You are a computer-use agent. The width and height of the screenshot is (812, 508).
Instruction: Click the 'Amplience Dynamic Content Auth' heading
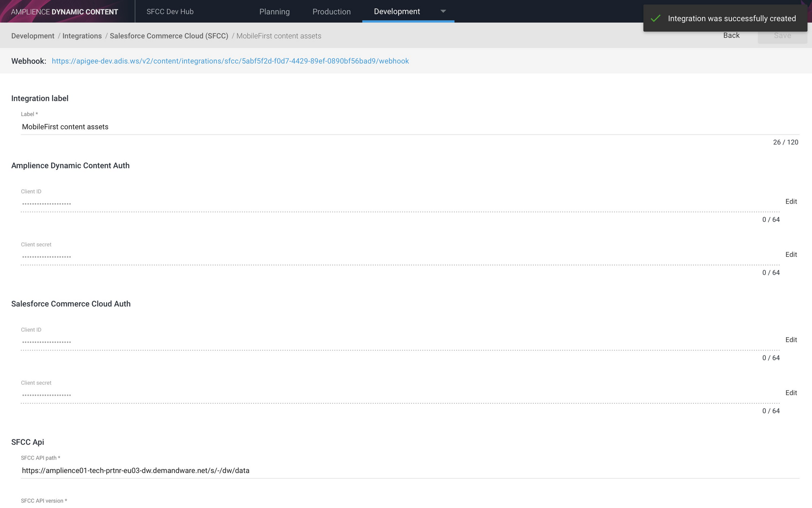coord(70,166)
